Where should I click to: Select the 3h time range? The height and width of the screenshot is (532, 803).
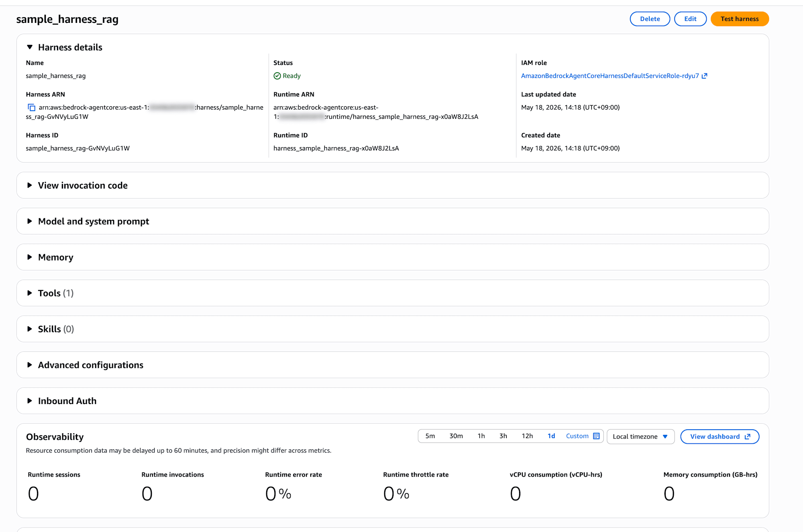point(503,436)
